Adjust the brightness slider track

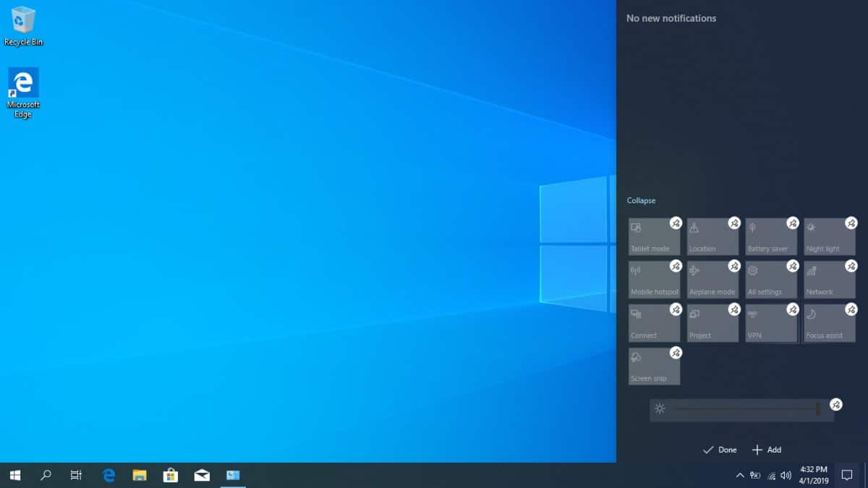[x=746, y=409]
